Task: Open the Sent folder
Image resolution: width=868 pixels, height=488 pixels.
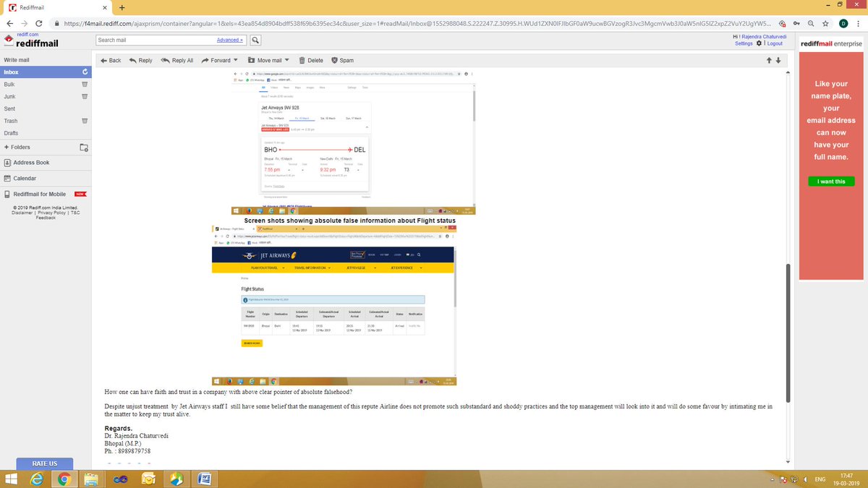Action: click(x=9, y=108)
